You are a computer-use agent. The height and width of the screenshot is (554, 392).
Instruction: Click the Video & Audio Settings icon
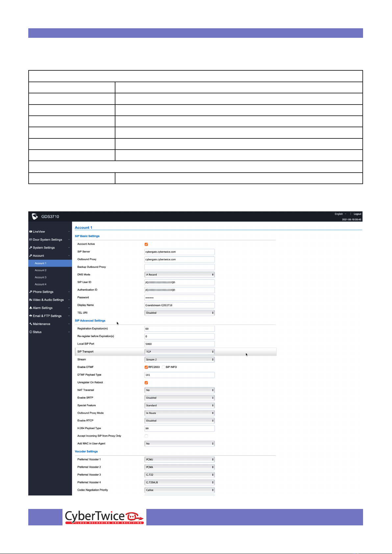31,300
